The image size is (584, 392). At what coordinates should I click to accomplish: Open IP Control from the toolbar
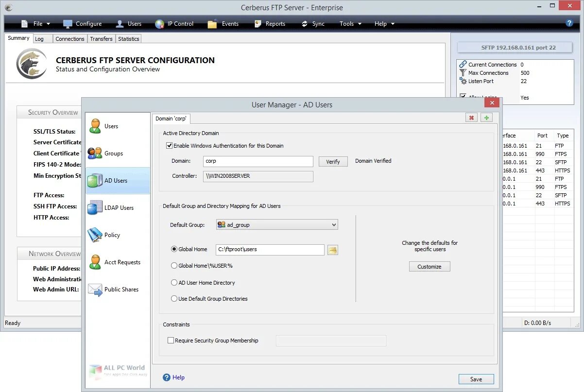tap(174, 24)
